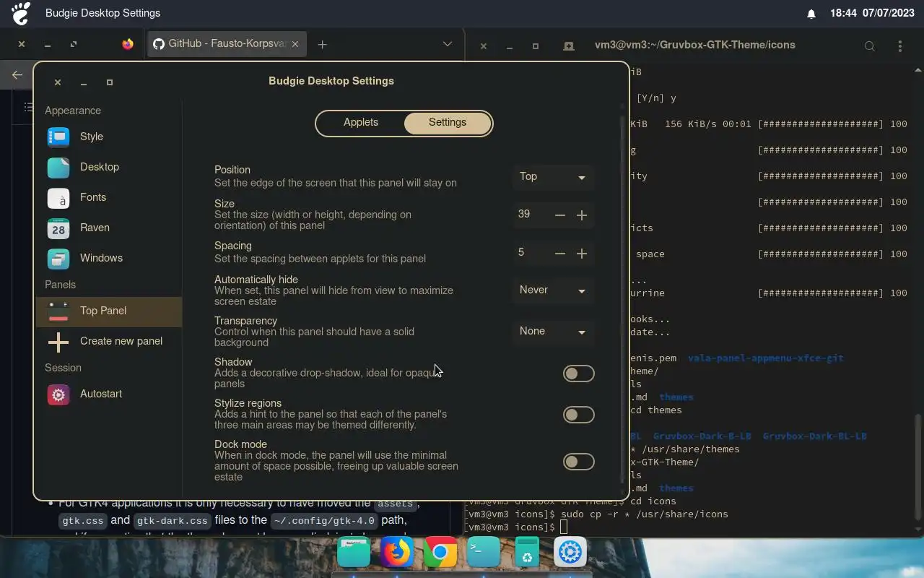Open the Style appearance section

click(108, 137)
